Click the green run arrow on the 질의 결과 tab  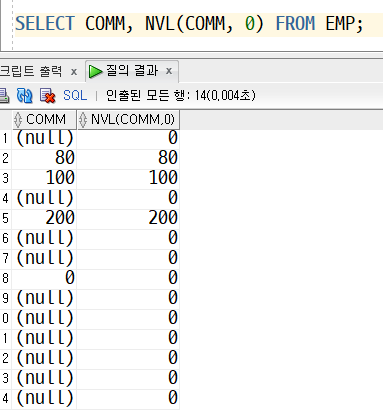pyautogui.click(x=96, y=71)
